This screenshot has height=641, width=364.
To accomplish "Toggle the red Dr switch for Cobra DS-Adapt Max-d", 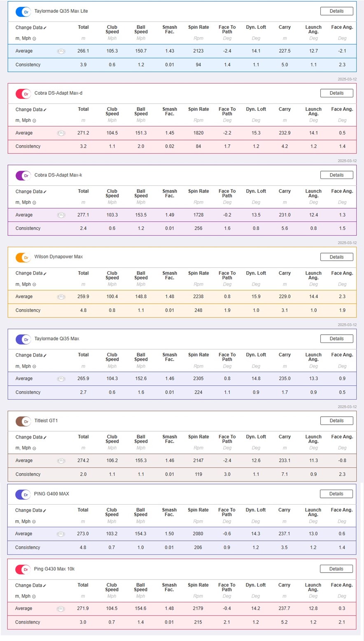I will 23,94.
